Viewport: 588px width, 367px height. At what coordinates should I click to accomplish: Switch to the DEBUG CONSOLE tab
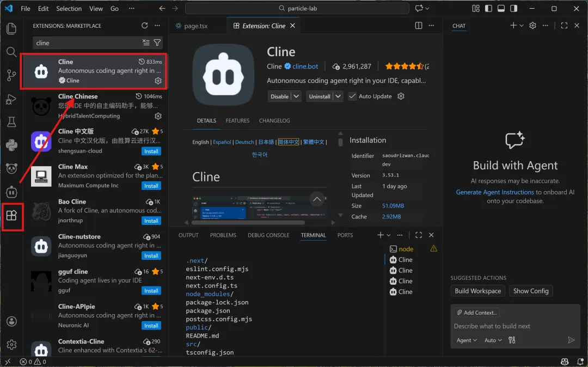coord(268,235)
